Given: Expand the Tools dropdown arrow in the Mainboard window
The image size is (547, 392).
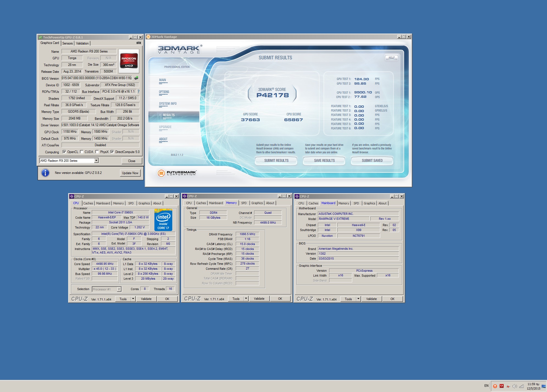Looking at the screenshot, I should click(359, 299).
